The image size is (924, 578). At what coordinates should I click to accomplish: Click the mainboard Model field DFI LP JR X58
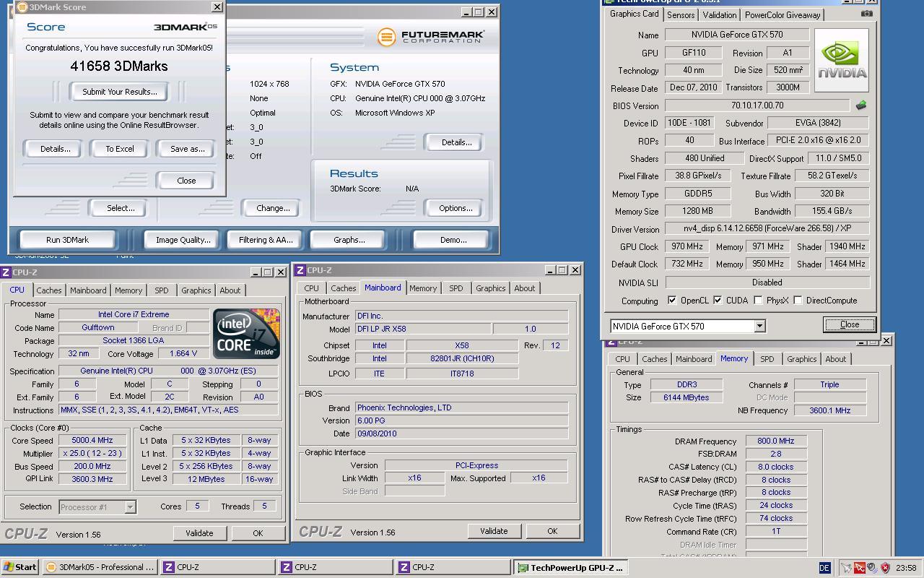tap(422, 329)
